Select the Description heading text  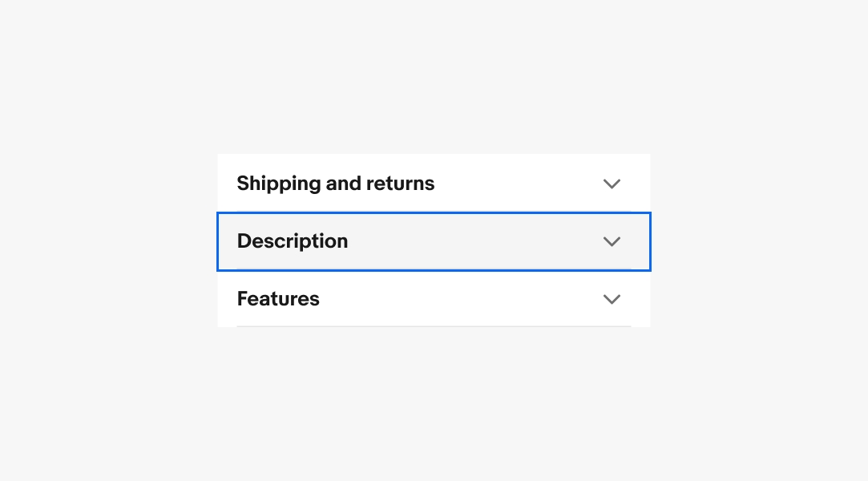(293, 241)
